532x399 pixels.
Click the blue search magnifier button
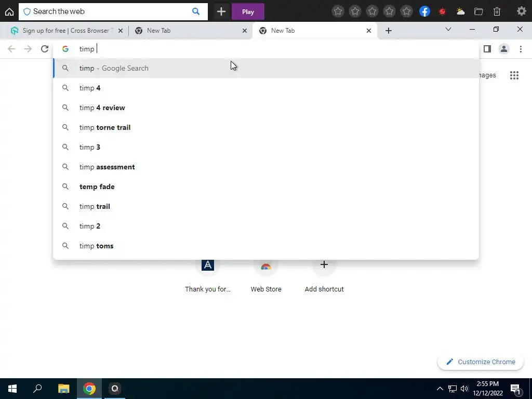click(x=196, y=11)
